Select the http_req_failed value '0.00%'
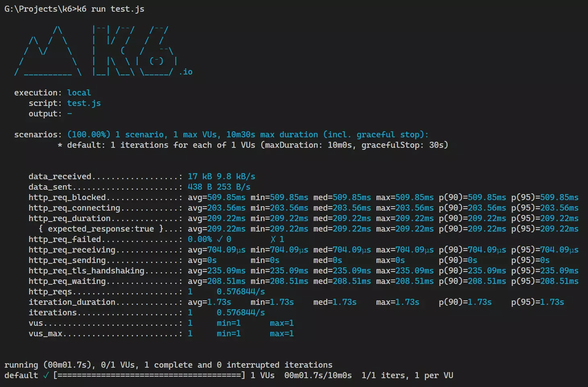The image size is (588, 387). [x=200, y=239]
